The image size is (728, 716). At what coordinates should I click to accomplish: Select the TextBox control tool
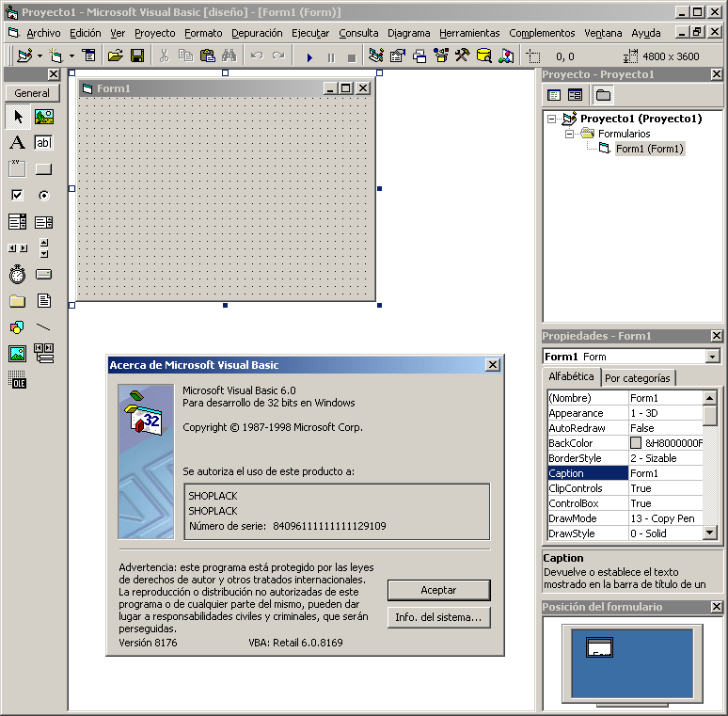[44, 142]
